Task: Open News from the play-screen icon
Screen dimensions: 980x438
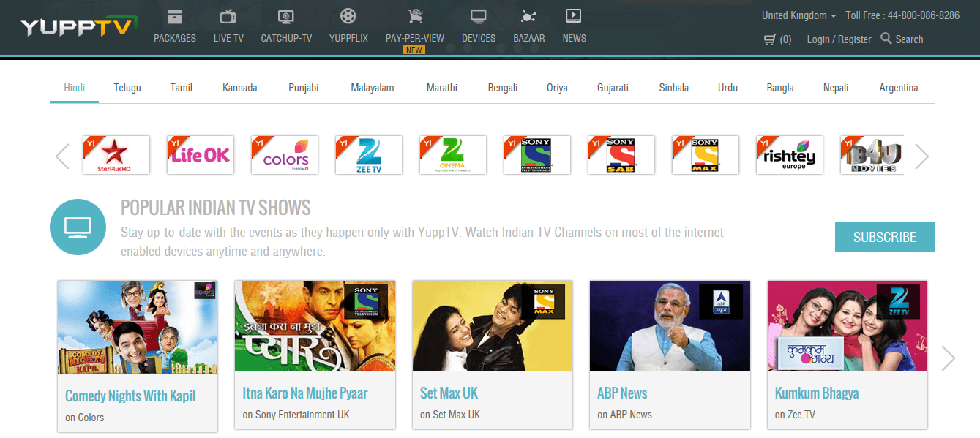Action: [x=574, y=15]
